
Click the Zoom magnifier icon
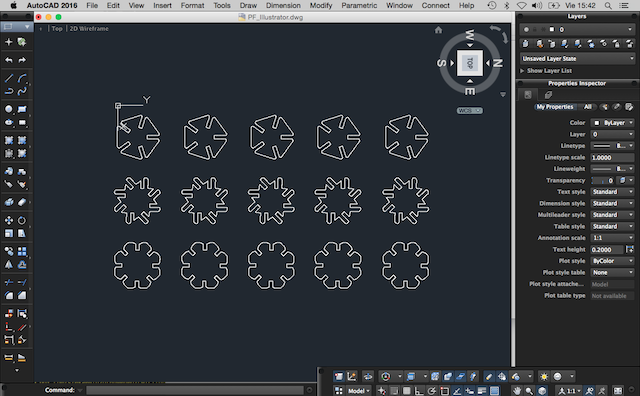(529, 391)
